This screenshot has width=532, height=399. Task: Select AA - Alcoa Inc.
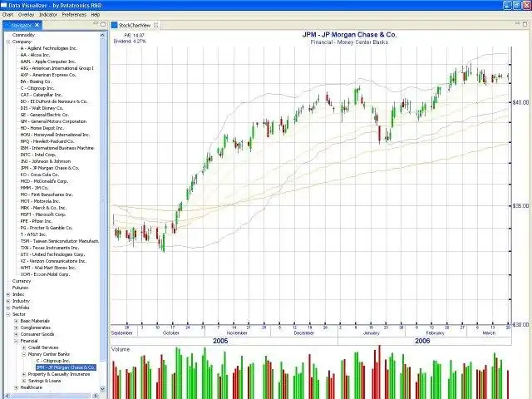click(35, 55)
